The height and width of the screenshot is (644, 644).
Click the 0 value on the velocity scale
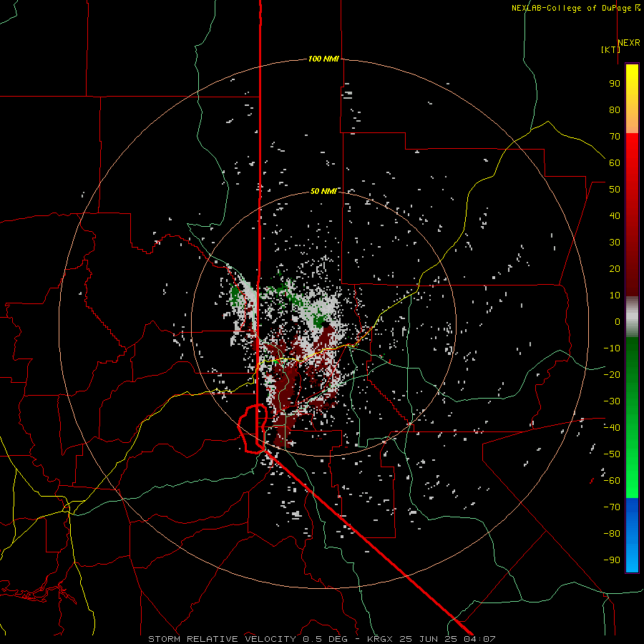[618, 321]
